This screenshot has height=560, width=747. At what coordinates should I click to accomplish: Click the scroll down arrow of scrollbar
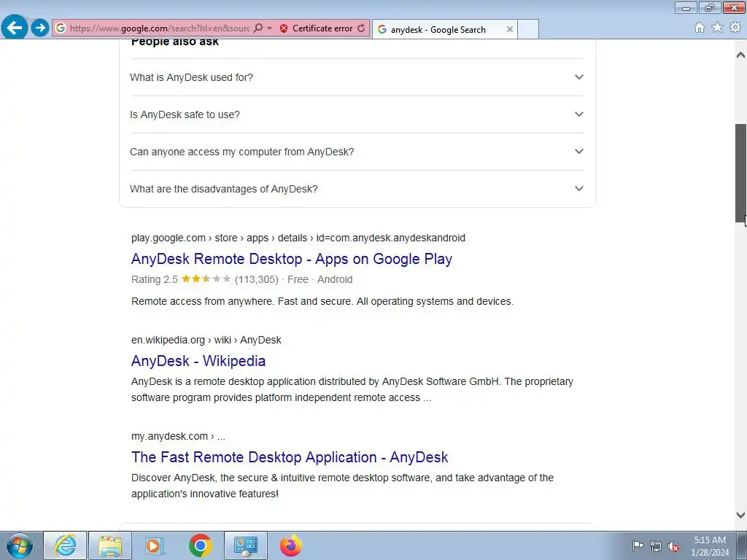pos(740,515)
